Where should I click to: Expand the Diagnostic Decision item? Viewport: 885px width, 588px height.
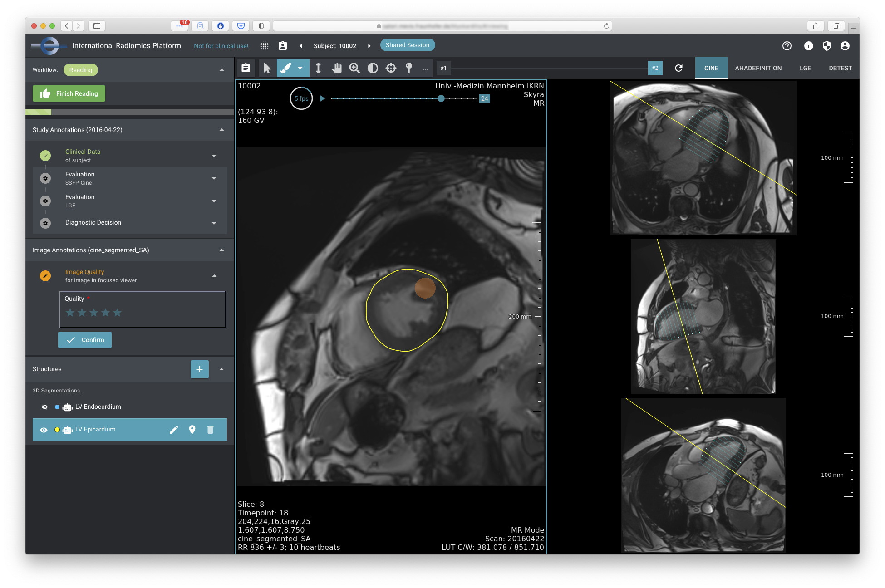pos(214,223)
